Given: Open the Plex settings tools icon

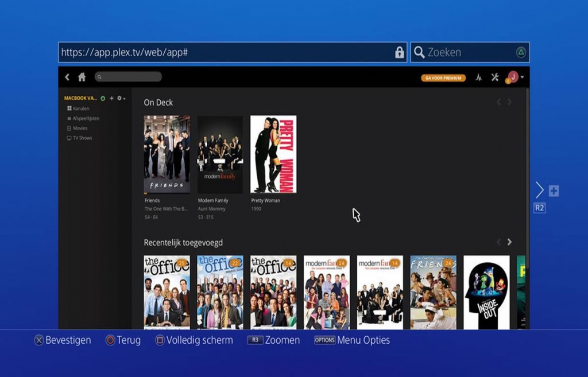Looking at the screenshot, I should click(495, 77).
